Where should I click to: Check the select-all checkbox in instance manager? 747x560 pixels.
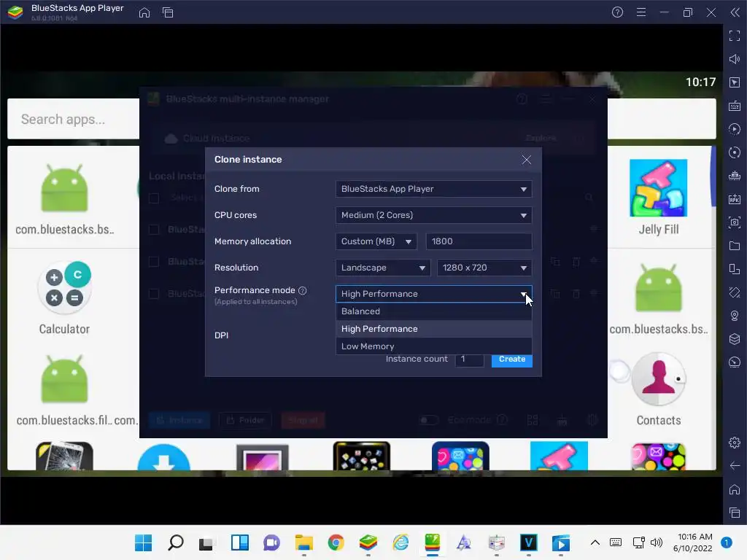click(x=154, y=198)
